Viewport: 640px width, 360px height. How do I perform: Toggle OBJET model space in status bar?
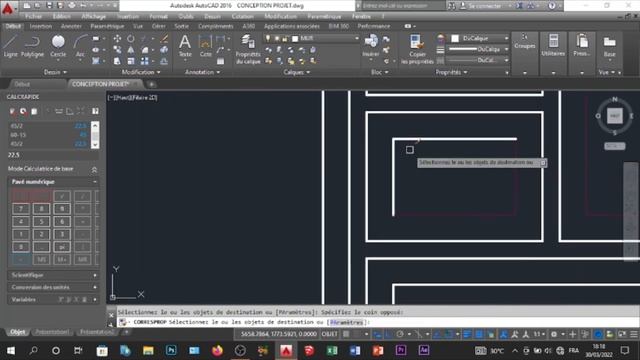pyautogui.click(x=329, y=334)
